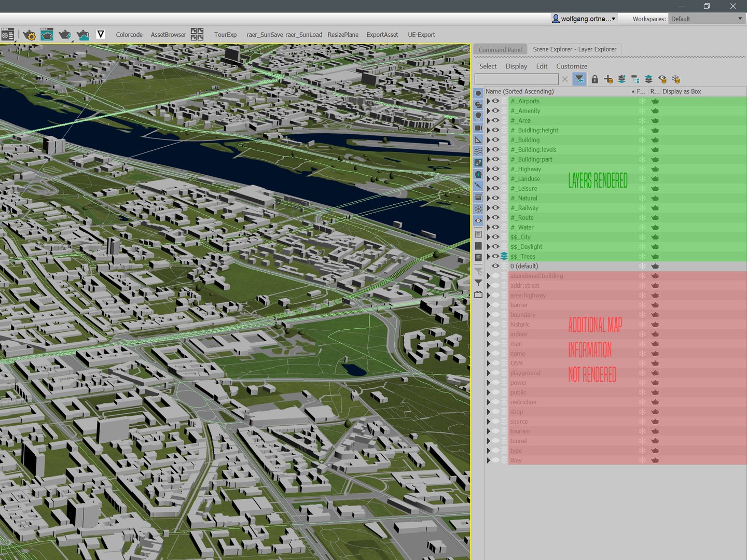Hide the #_Airports layer via eye icon
Screen dimensions: 747x560
pos(496,101)
